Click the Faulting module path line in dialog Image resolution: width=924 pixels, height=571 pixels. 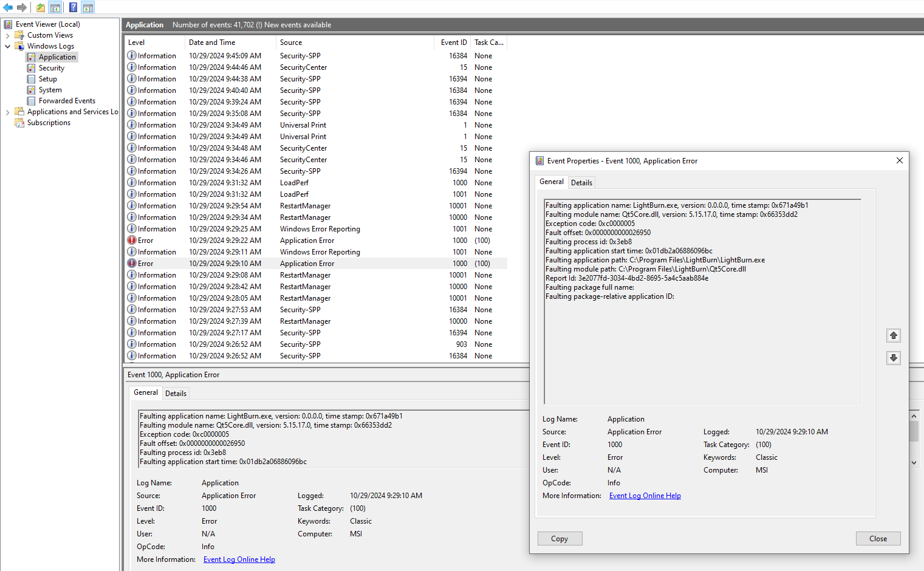[x=645, y=269]
